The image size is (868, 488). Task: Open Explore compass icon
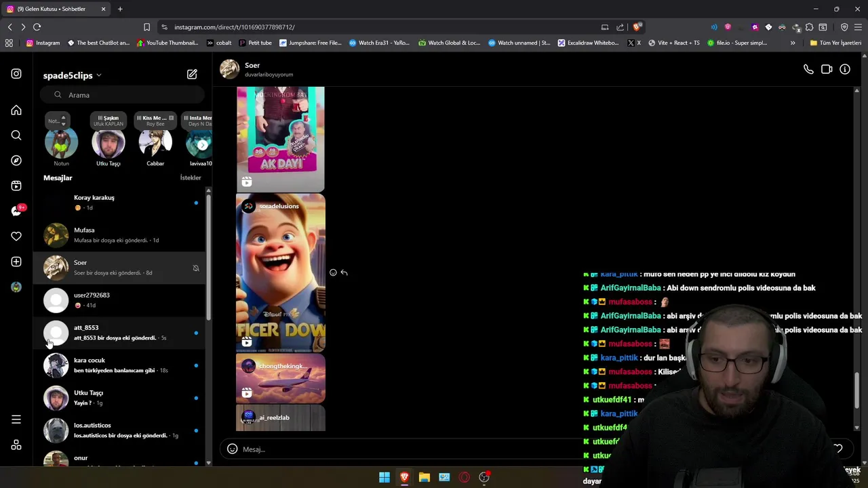16,161
